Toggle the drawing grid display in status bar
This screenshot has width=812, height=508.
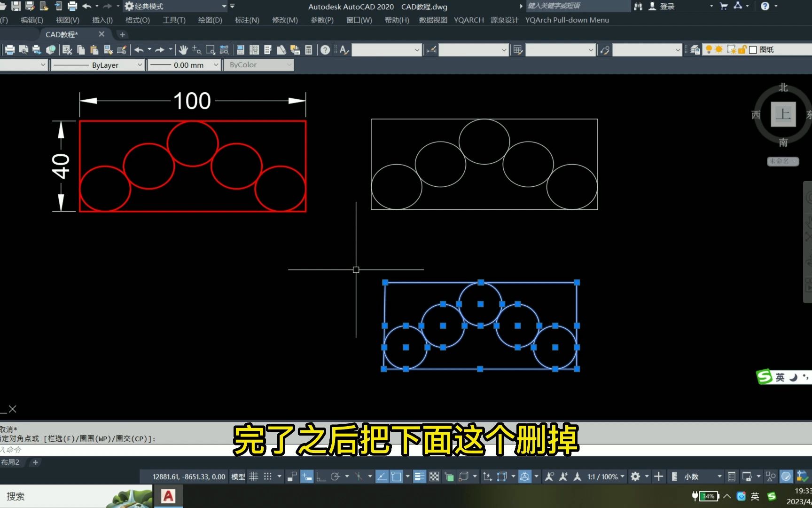pyautogui.click(x=254, y=476)
